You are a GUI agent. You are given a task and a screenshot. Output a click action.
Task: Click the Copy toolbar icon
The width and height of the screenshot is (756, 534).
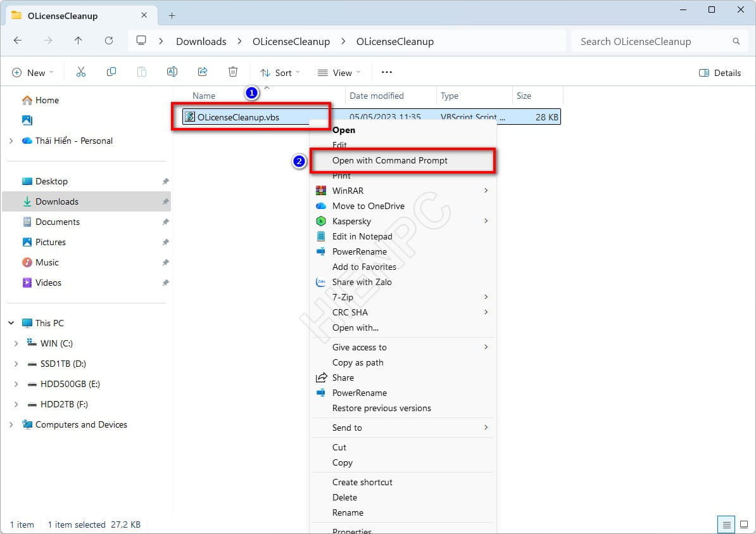coord(111,72)
